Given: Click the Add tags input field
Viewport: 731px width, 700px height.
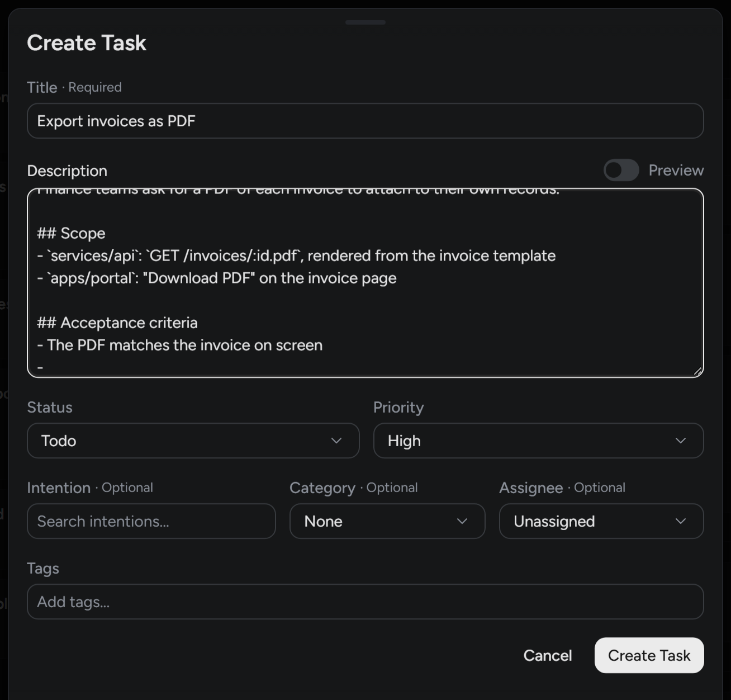Looking at the screenshot, I should click(365, 602).
